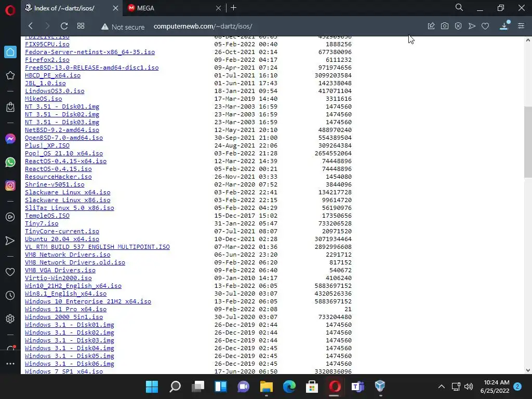
Task: Show hidden system tray icons chevron
Action: click(442, 387)
